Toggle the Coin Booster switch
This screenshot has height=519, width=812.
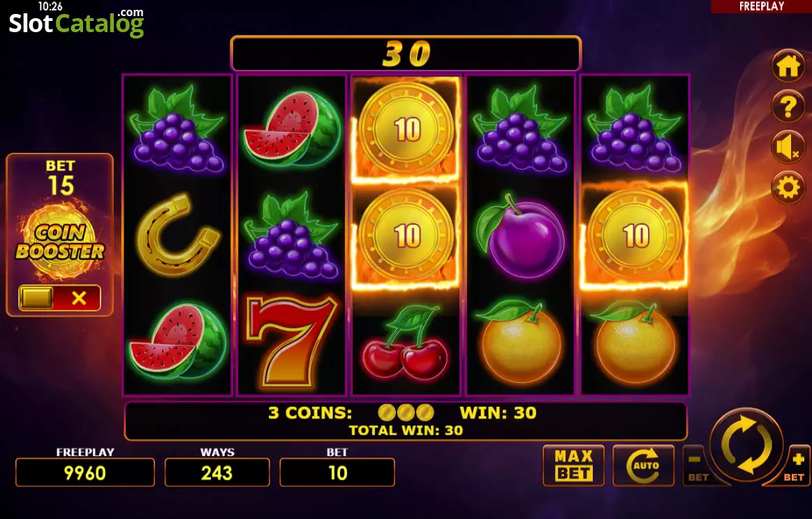tap(60, 298)
